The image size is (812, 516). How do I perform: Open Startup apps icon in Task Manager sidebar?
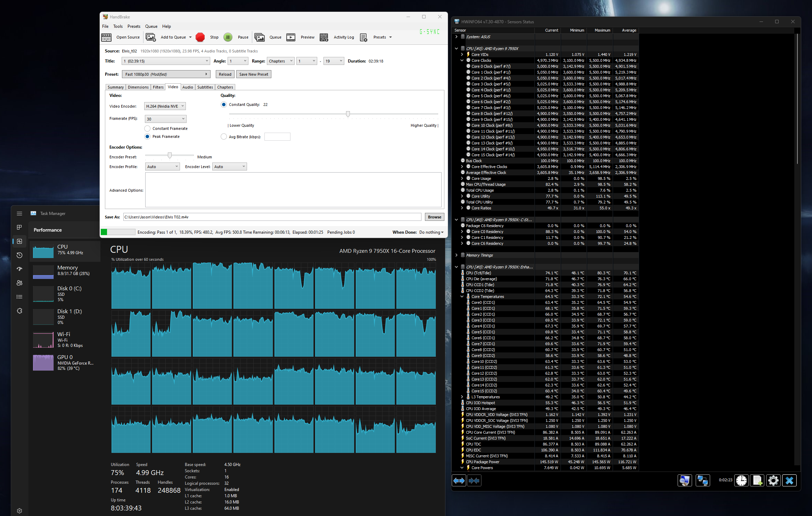point(19,269)
